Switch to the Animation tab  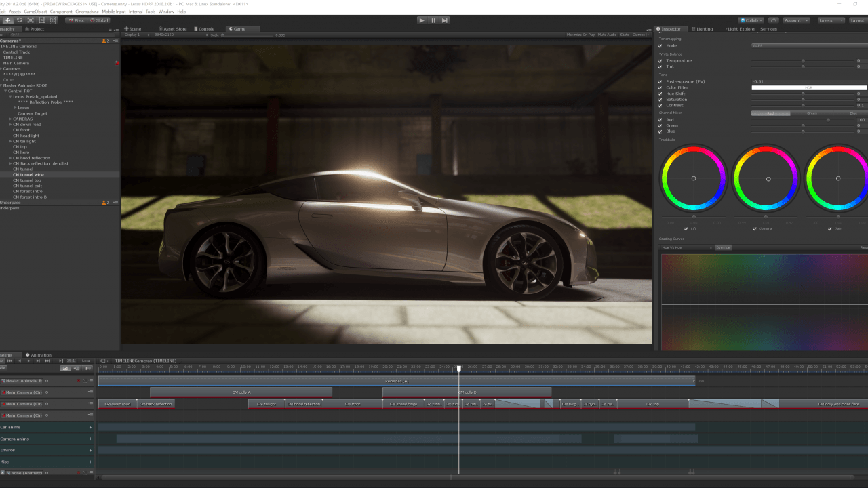[x=40, y=355]
